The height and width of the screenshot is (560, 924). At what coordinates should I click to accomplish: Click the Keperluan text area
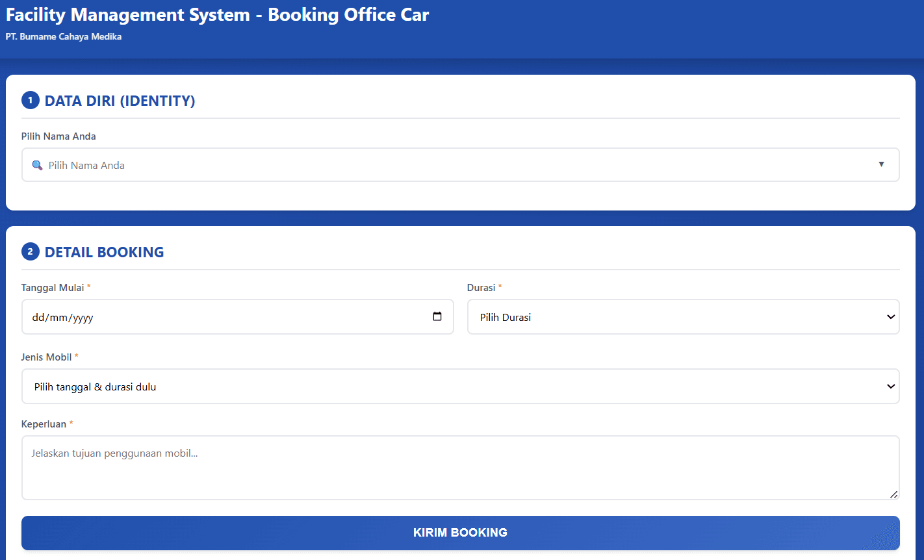coord(461,468)
